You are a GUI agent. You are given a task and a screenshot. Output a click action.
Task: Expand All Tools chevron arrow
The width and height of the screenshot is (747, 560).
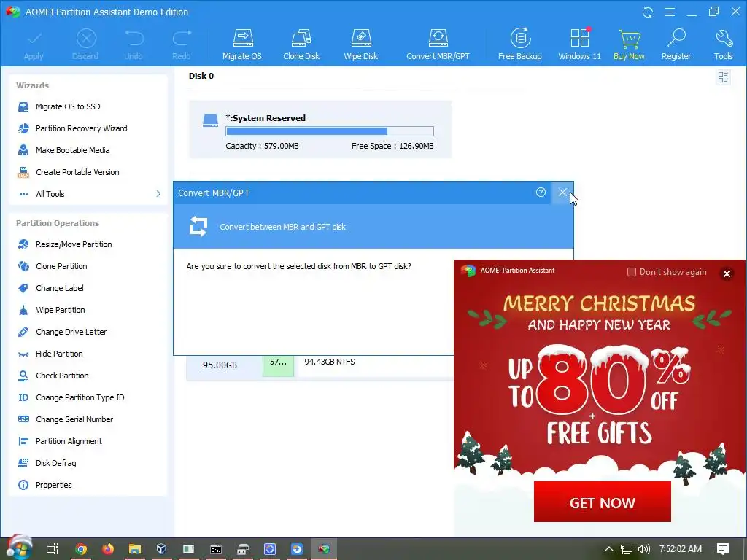158,193
